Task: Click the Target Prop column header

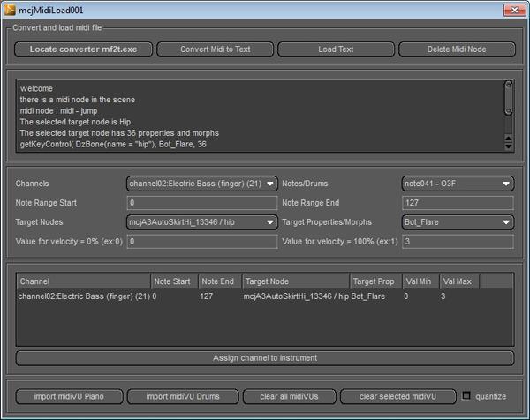Action: pyautogui.click(x=376, y=281)
